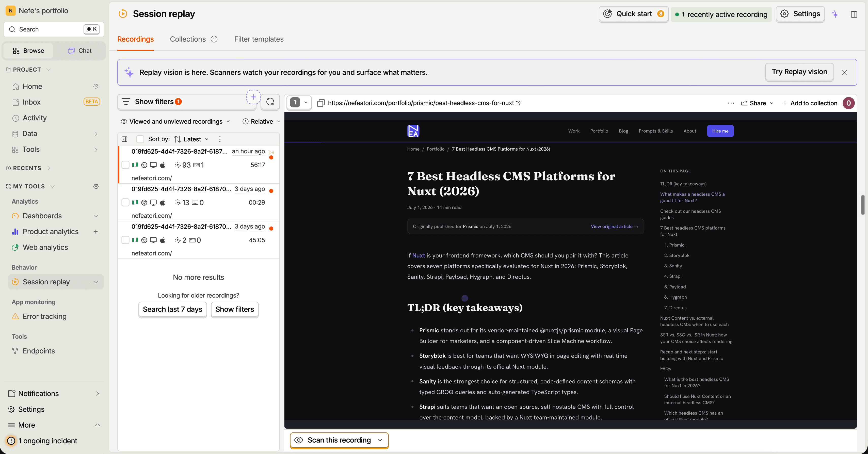
Task: Open Notifications menu in sidebar
Action: (54, 393)
